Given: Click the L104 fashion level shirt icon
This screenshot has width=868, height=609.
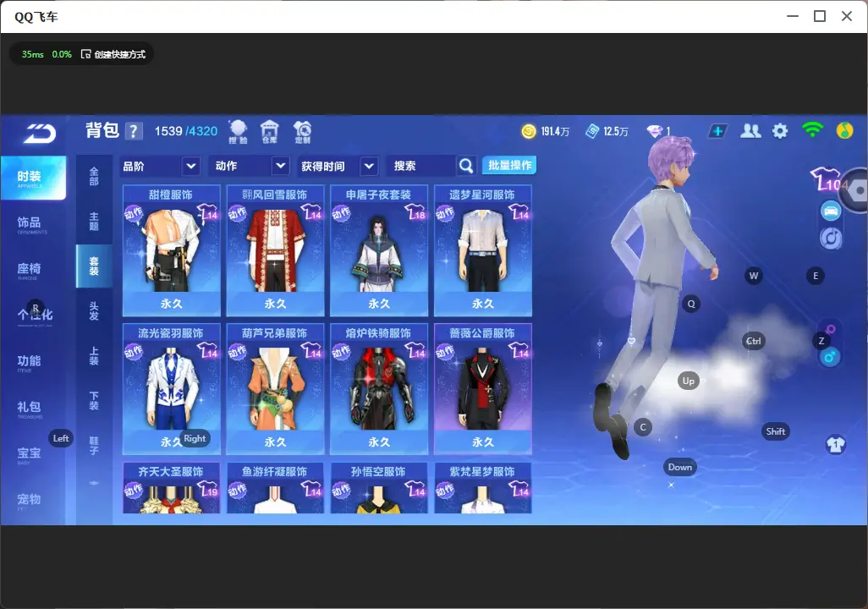Looking at the screenshot, I should 828,178.
